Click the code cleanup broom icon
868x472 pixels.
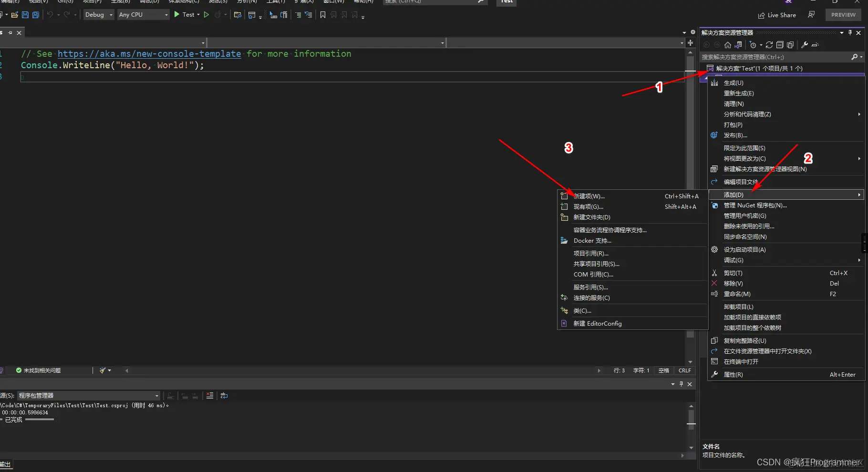tap(103, 370)
